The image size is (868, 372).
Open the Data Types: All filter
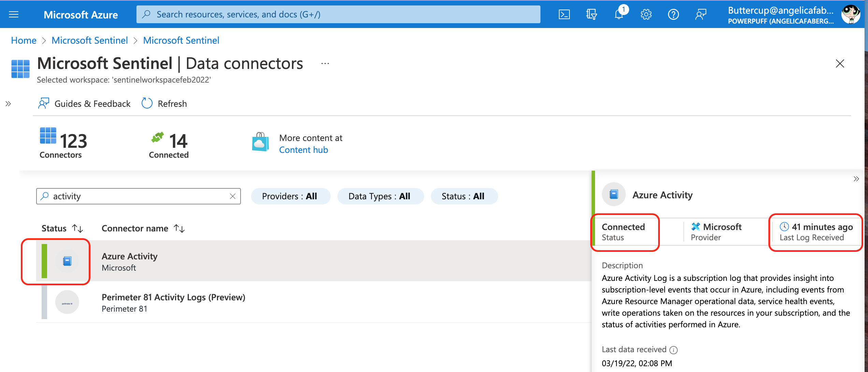pyautogui.click(x=380, y=196)
